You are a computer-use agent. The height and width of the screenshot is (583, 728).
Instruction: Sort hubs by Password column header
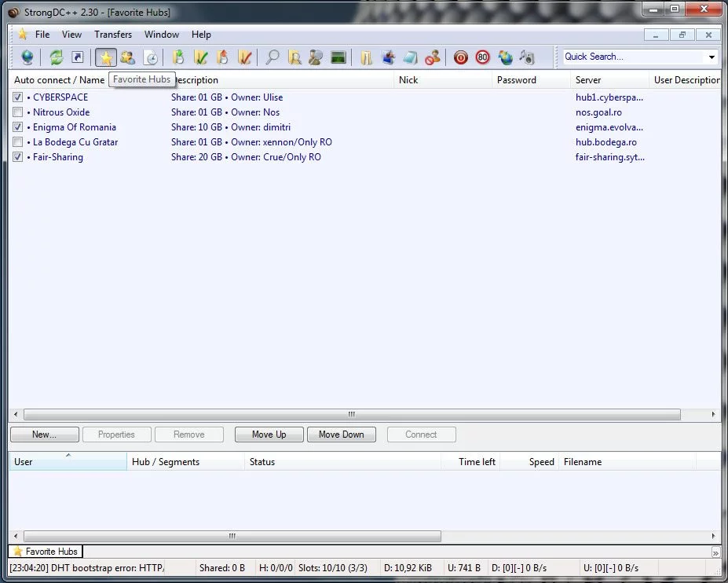click(x=531, y=80)
